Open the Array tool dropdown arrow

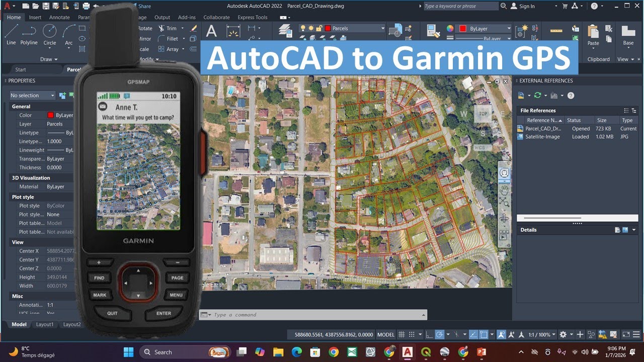click(183, 49)
